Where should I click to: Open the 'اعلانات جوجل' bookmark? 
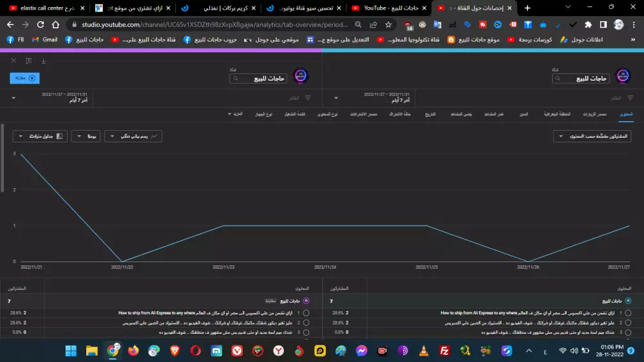581,40
